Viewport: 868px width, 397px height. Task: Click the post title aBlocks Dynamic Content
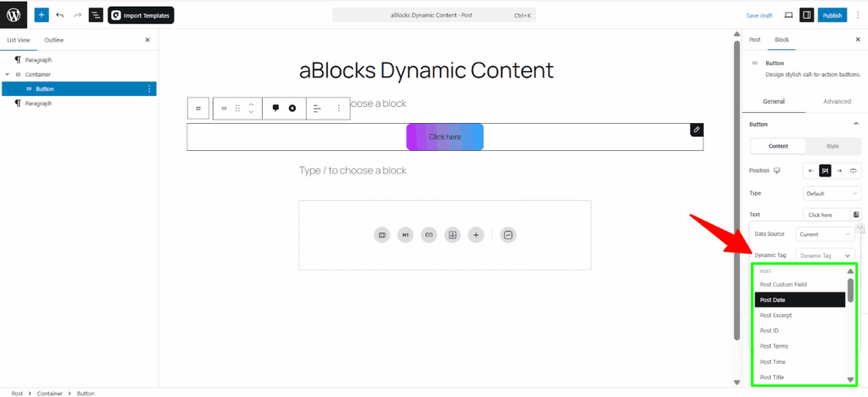[426, 70]
